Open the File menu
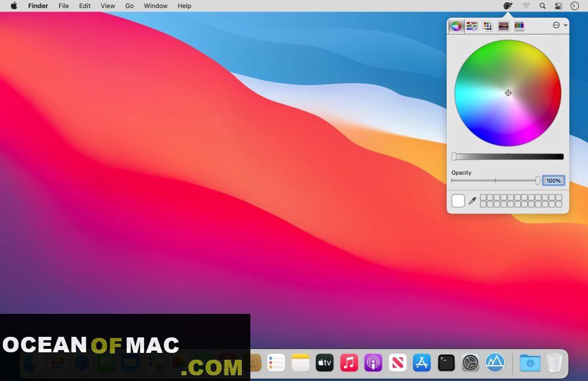This screenshot has height=381, width=588. point(63,6)
